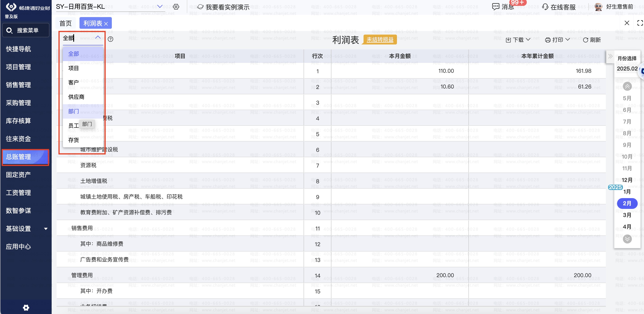
Task: Open settings gear at sidebar bottom
Action: [x=26, y=307]
